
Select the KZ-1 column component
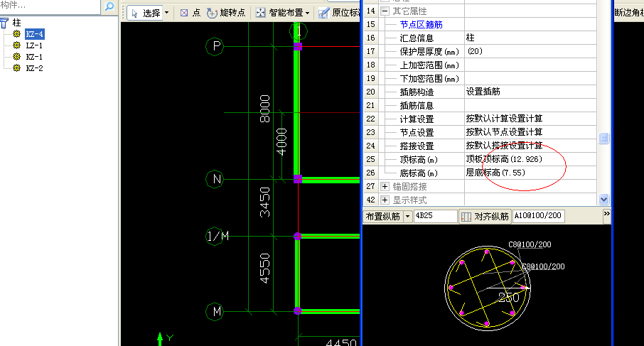34,57
